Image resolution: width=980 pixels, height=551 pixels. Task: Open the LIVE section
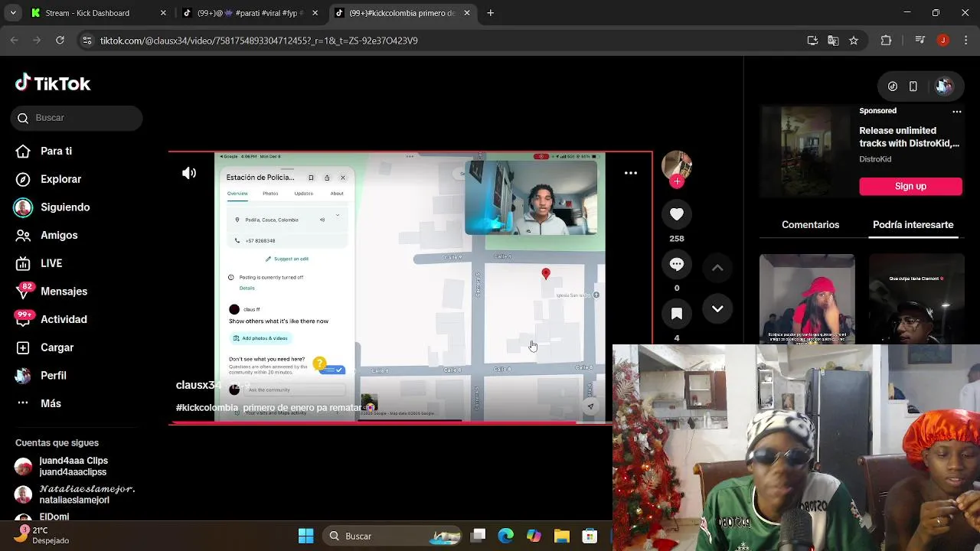pyautogui.click(x=40, y=263)
